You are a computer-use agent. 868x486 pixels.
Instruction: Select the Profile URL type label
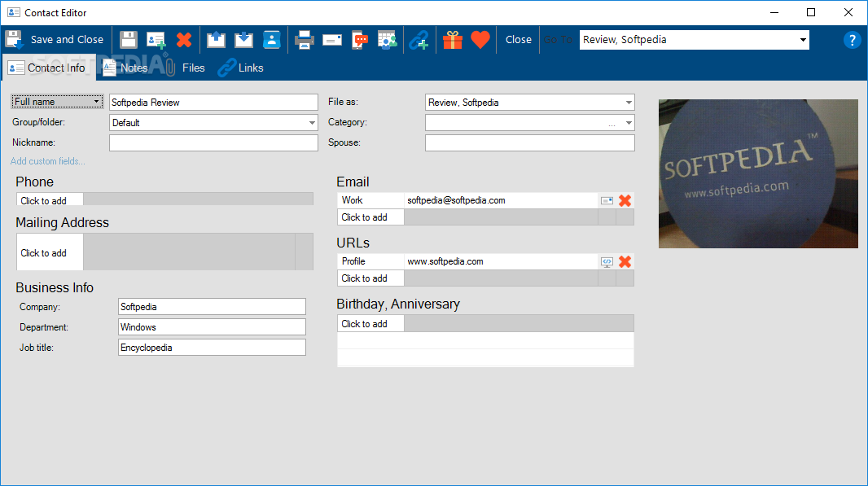pyautogui.click(x=370, y=261)
